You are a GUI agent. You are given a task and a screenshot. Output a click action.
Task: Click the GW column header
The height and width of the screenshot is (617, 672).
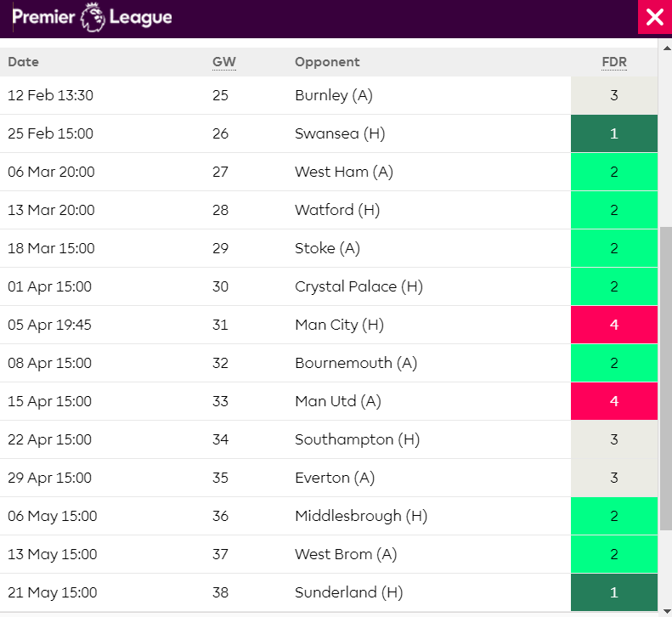pyautogui.click(x=223, y=62)
